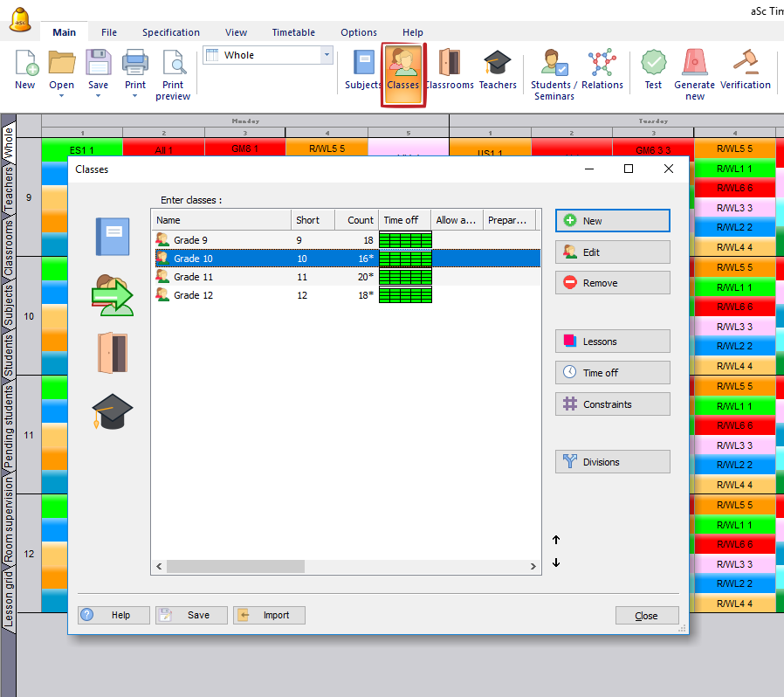This screenshot has width=784, height=697.
Task: Click the subjects book icon in dialog sidebar
Action: 113,237
